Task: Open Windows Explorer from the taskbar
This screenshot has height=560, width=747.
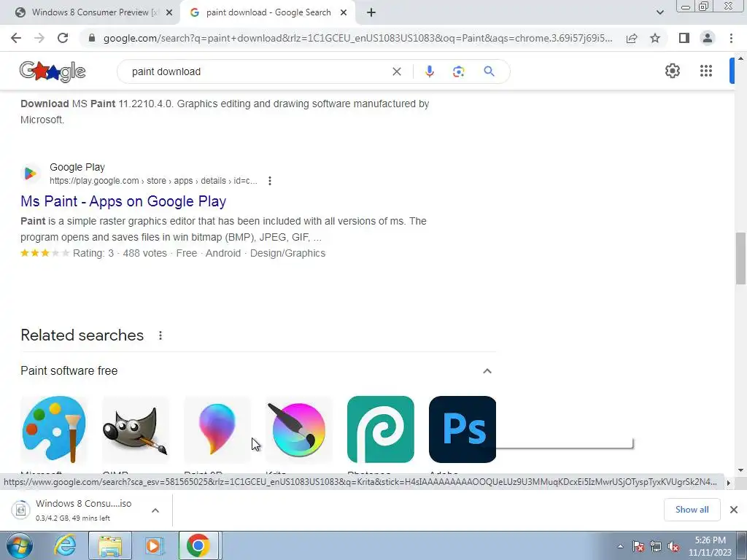Action: 110,545
